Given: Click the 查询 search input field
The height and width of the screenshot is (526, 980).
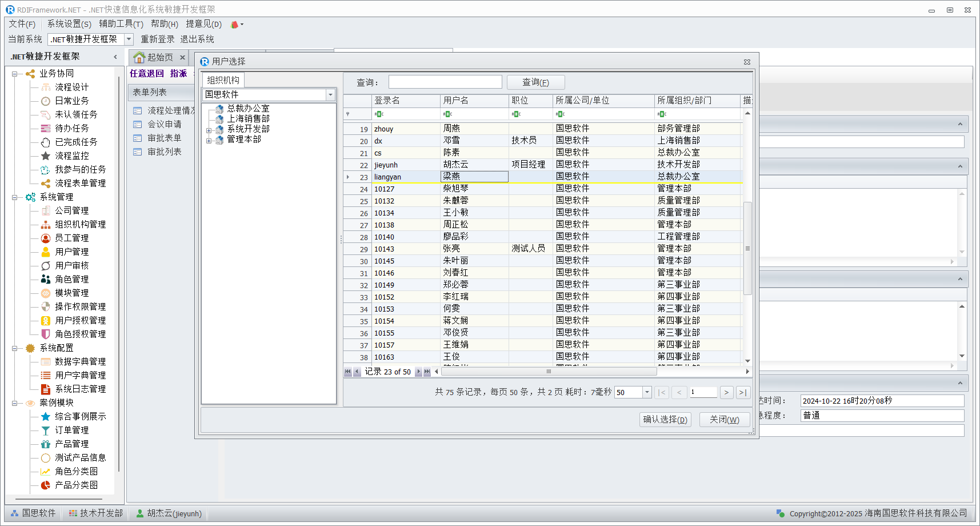Looking at the screenshot, I should (445, 82).
